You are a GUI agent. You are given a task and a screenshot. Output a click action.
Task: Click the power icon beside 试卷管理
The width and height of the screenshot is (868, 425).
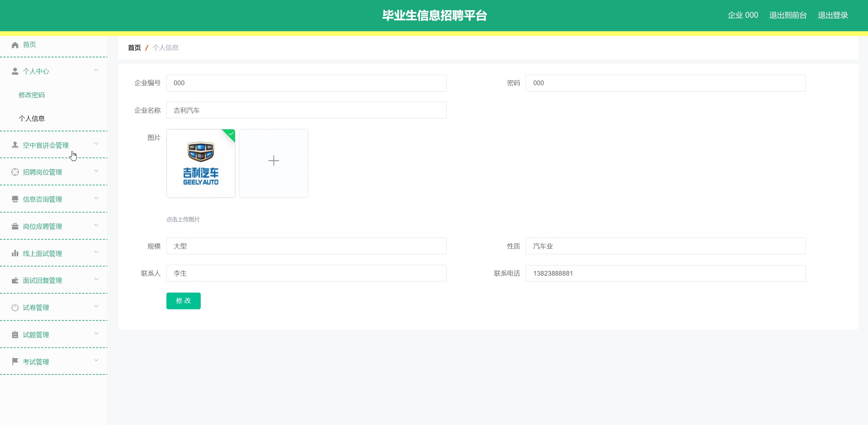click(15, 308)
